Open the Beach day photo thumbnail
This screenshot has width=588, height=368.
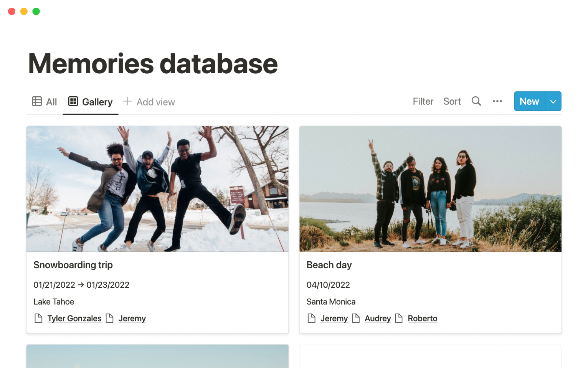430,189
